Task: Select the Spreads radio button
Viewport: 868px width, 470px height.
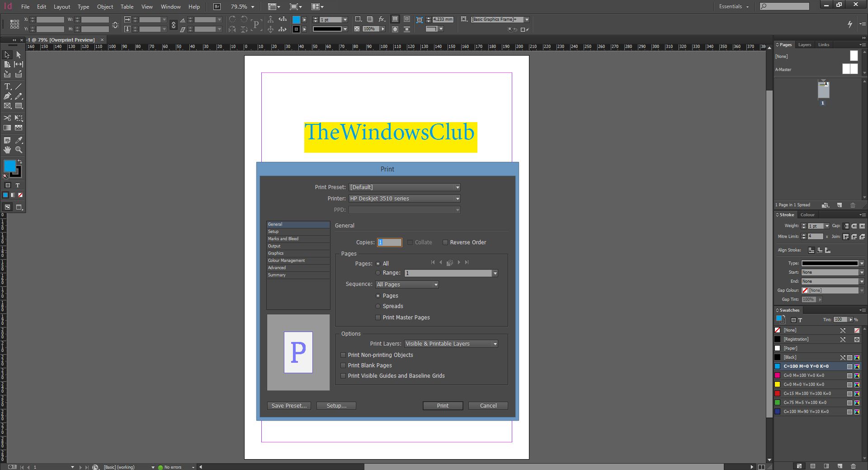Action: (378, 306)
